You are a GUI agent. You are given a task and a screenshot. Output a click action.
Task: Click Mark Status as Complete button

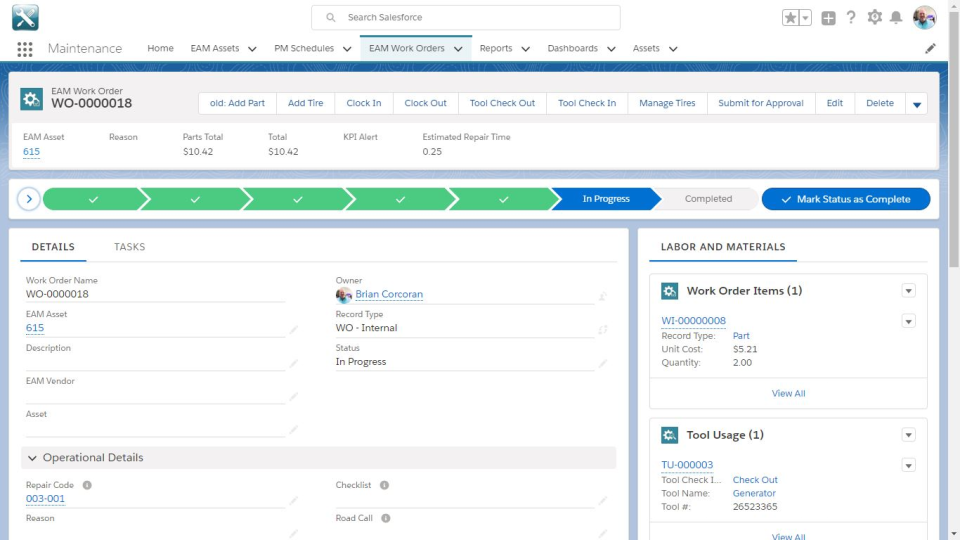pos(846,199)
